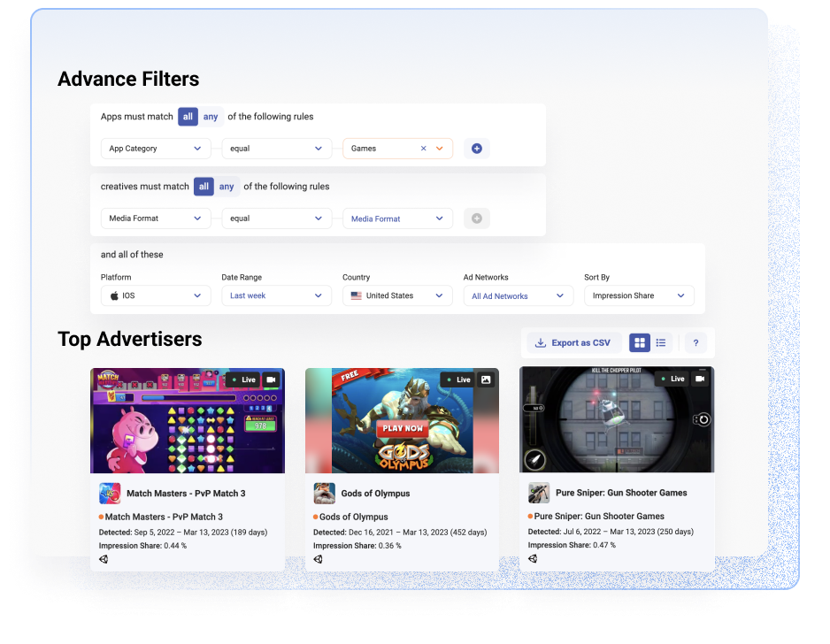Click Unity icon on Match Masters card

pyautogui.click(x=104, y=559)
